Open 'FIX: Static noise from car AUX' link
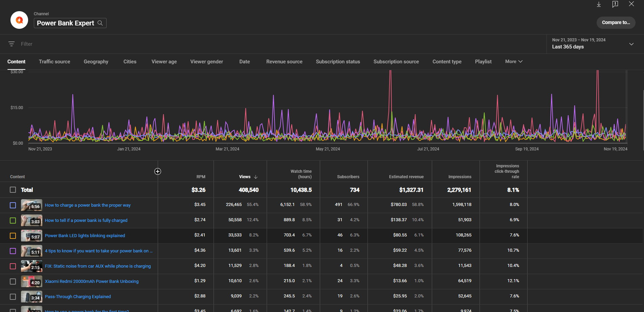 [98, 266]
